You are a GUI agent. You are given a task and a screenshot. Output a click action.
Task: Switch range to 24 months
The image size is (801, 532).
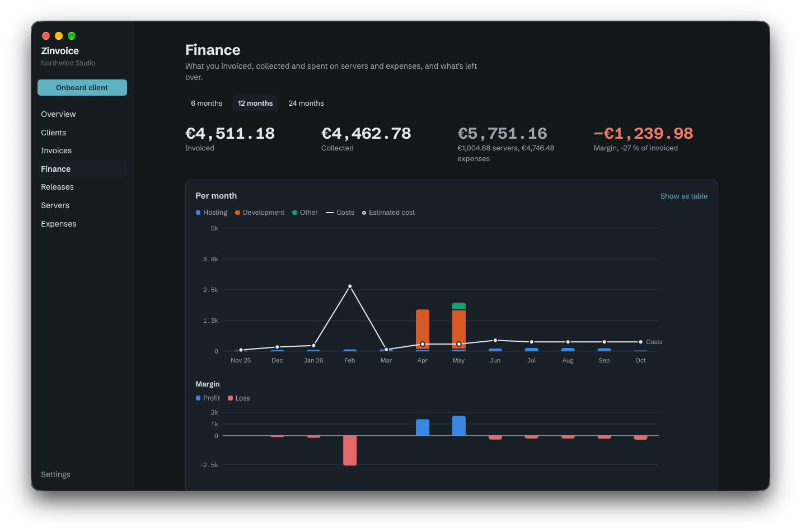click(x=306, y=103)
